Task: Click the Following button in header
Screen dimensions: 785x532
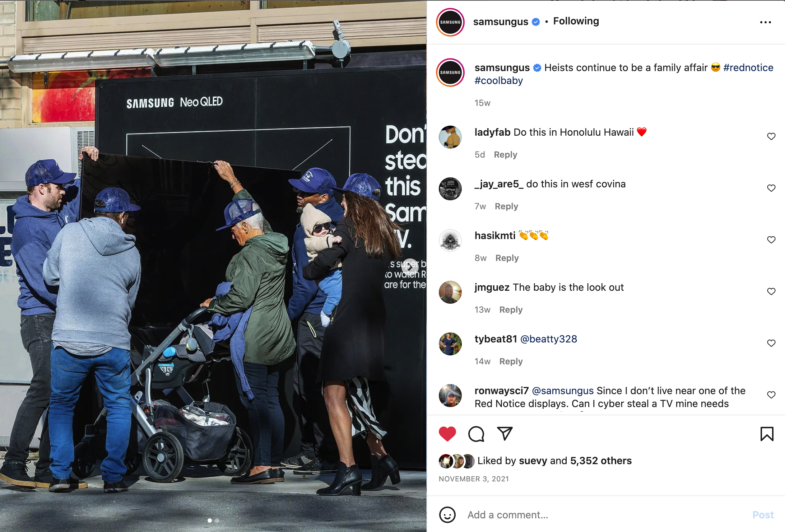Action: tap(576, 21)
